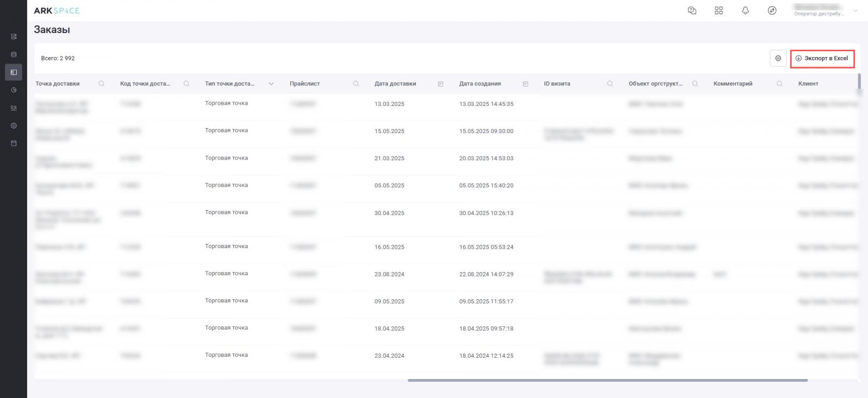Open the server icon at sidebar top
Screen dimensions: 868x398
coord(14,36)
